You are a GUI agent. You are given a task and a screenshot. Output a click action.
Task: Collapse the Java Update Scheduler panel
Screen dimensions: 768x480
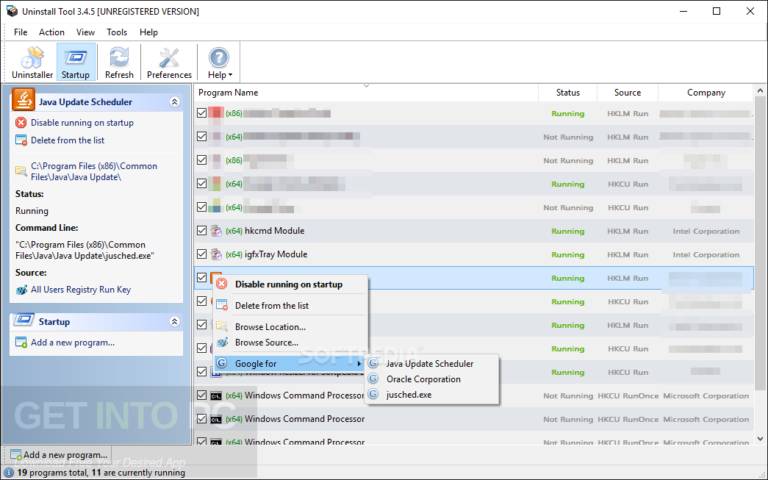pyautogui.click(x=174, y=102)
